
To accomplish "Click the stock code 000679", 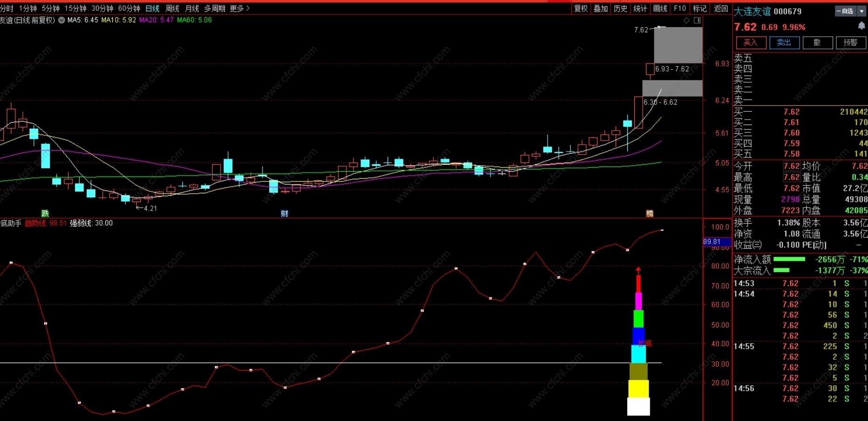I will (788, 11).
